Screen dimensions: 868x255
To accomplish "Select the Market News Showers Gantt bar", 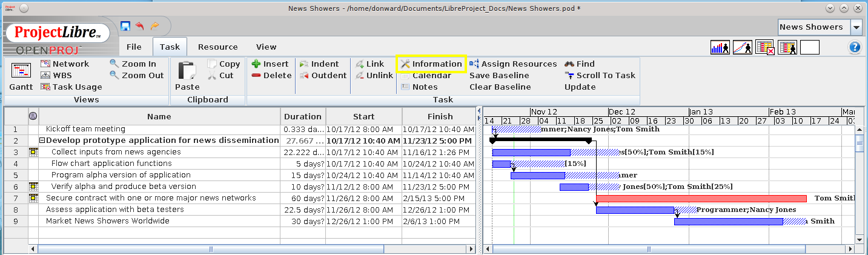I will (729, 222).
